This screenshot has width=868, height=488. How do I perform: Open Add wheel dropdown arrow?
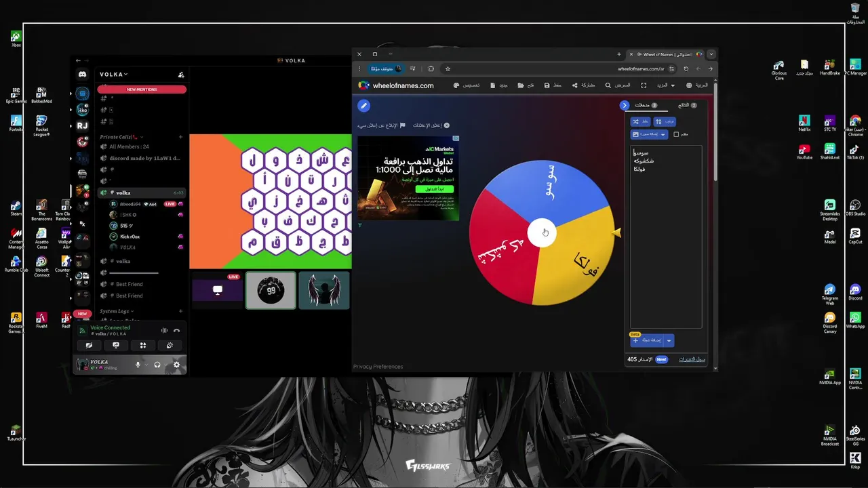[669, 340]
